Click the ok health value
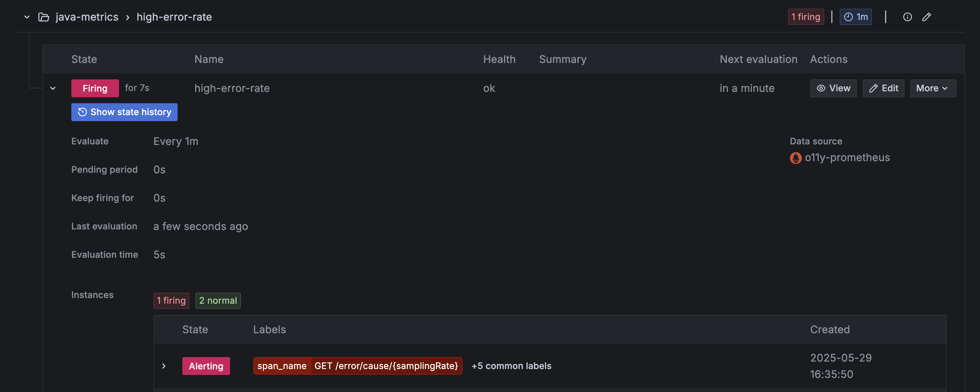 pyautogui.click(x=489, y=88)
